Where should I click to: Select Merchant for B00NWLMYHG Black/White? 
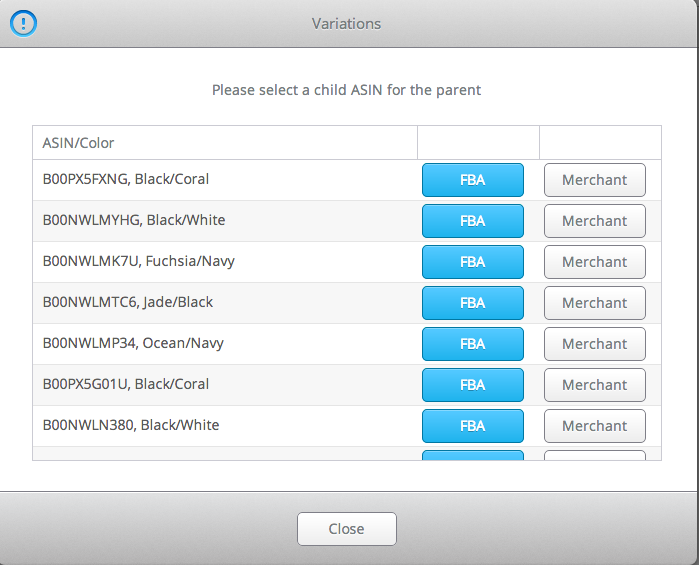click(x=595, y=221)
